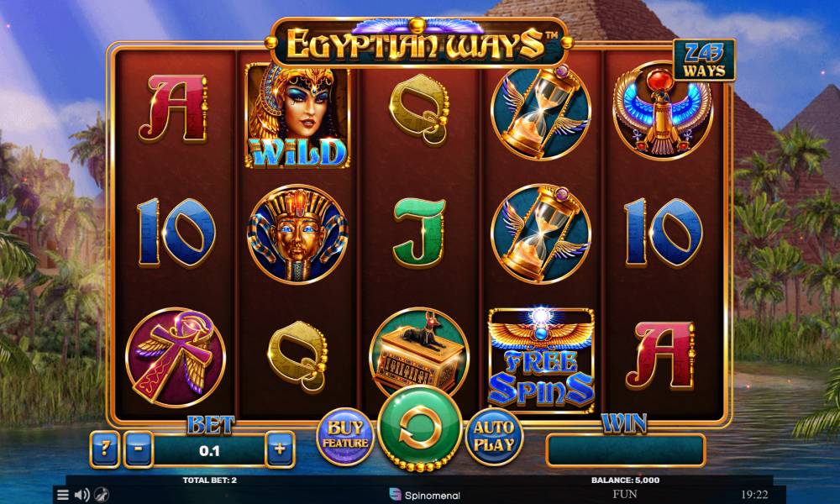Click the 243 Ways badge
The height and width of the screenshot is (504, 840).
coord(704,60)
